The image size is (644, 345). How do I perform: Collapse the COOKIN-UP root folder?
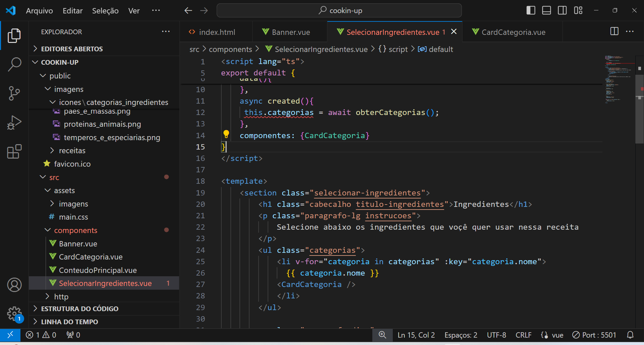click(104, 62)
